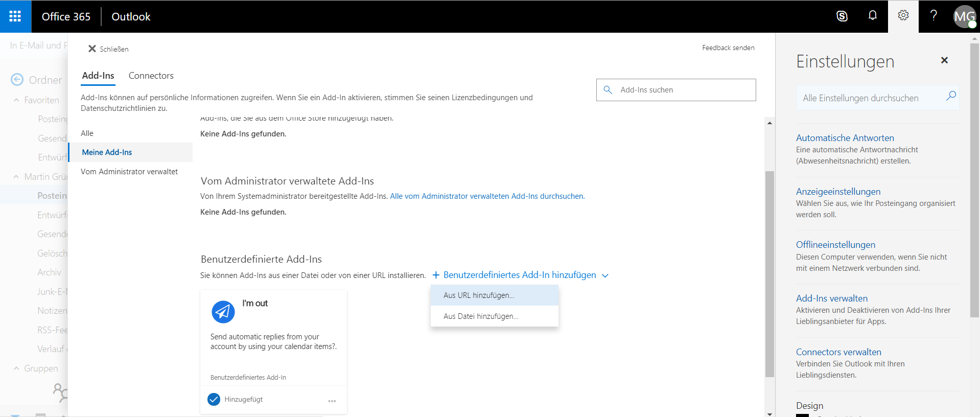Collapse the Favoriten folder group
This screenshot has width=980, height=417.
point(16,100)
